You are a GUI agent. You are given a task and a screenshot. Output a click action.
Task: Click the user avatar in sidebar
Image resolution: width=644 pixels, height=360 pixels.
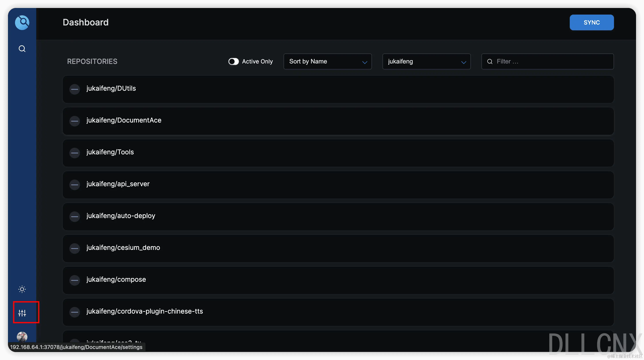coord(22,337)
